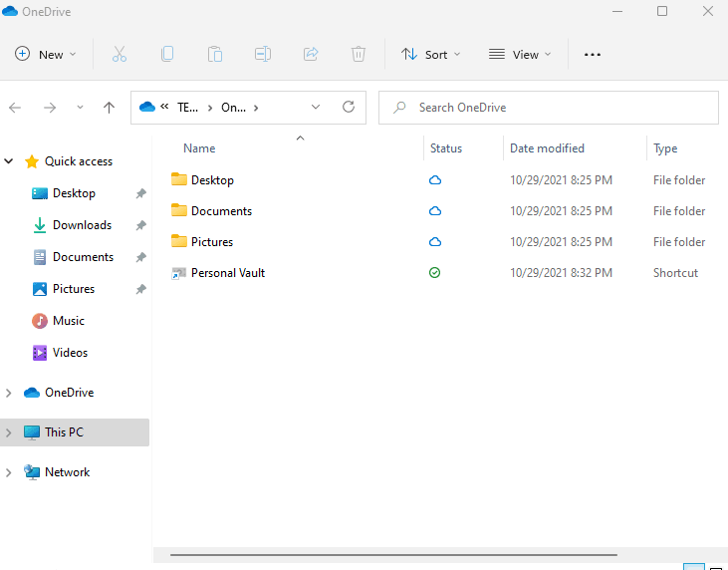The height and width of the screenshot is (570, 728).
Task: Sort by Date modified column header
Action: pos(547,148)
